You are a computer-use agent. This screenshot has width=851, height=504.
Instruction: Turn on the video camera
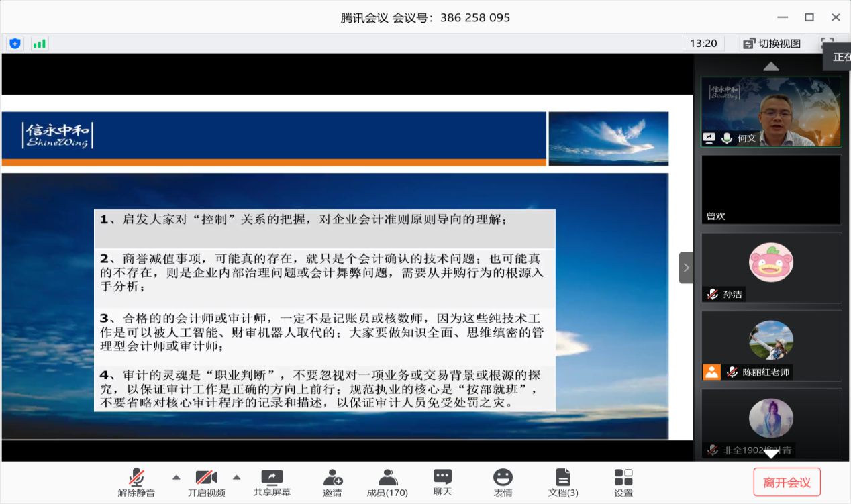point(206,483)
